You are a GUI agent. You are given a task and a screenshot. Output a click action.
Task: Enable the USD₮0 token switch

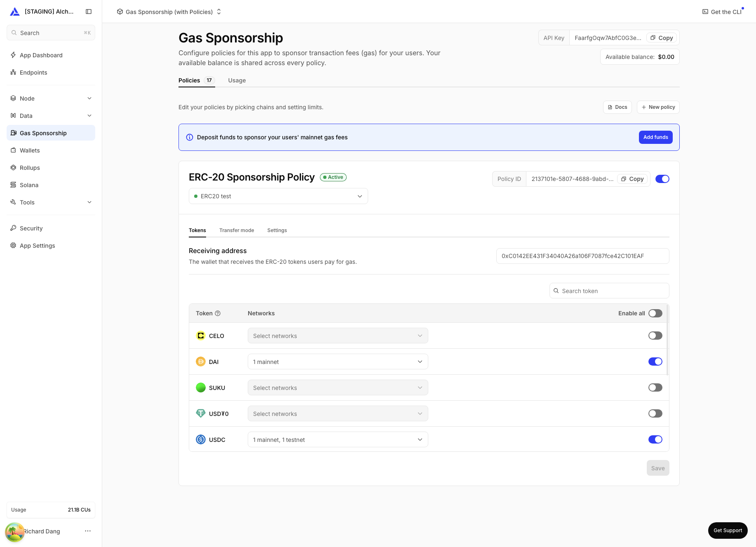[655, 413]
